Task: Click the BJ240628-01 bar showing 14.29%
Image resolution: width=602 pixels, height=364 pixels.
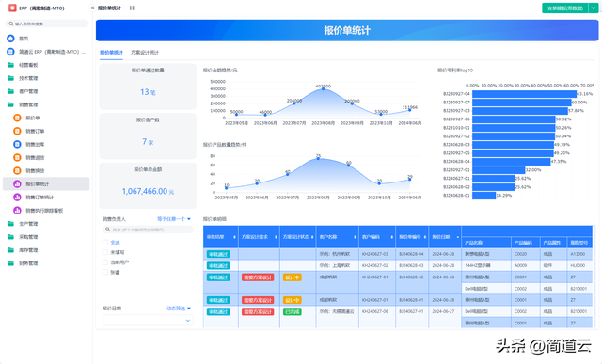Action: [484, 196]
